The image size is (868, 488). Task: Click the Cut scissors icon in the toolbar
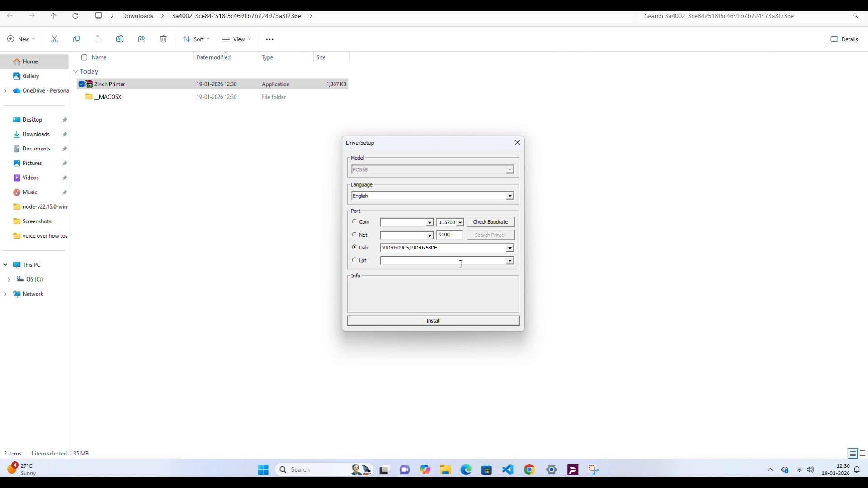point(55,39)
